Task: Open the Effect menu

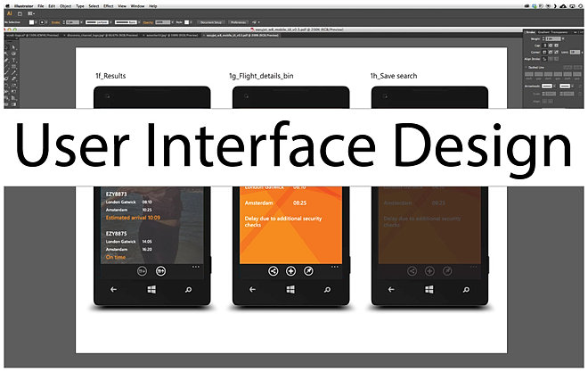Action: point(109,6)
